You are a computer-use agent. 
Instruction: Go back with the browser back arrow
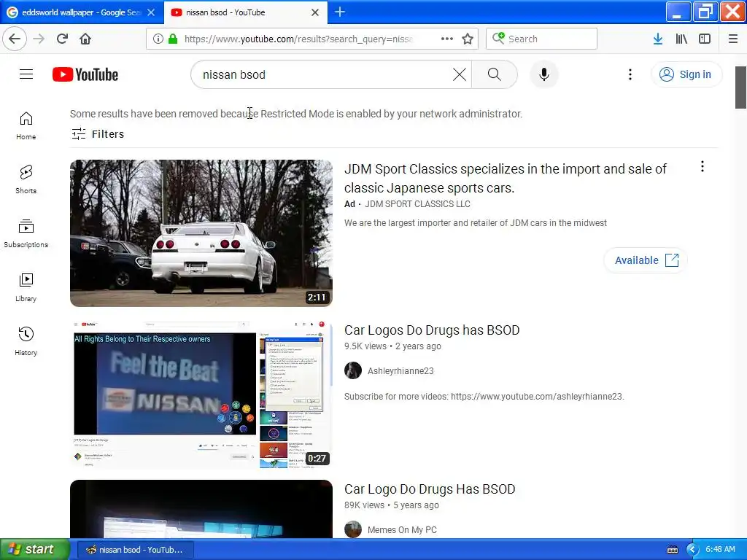coord(15,39)
